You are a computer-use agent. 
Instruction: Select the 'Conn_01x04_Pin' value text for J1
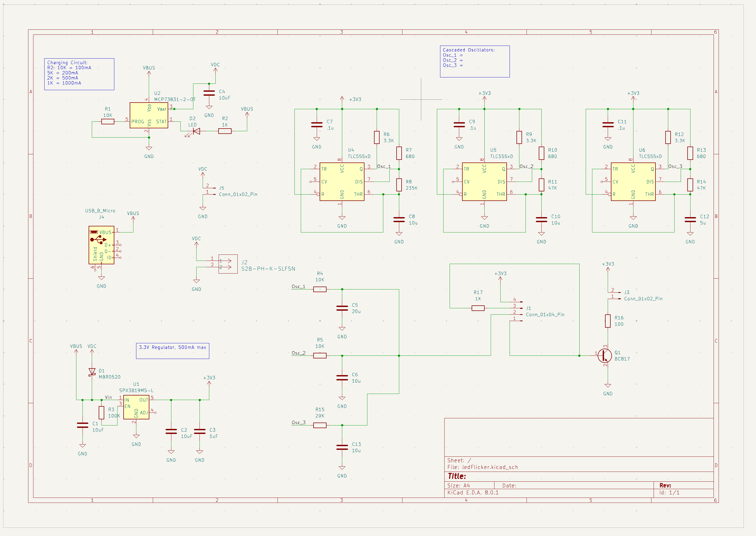pos(545,315)
